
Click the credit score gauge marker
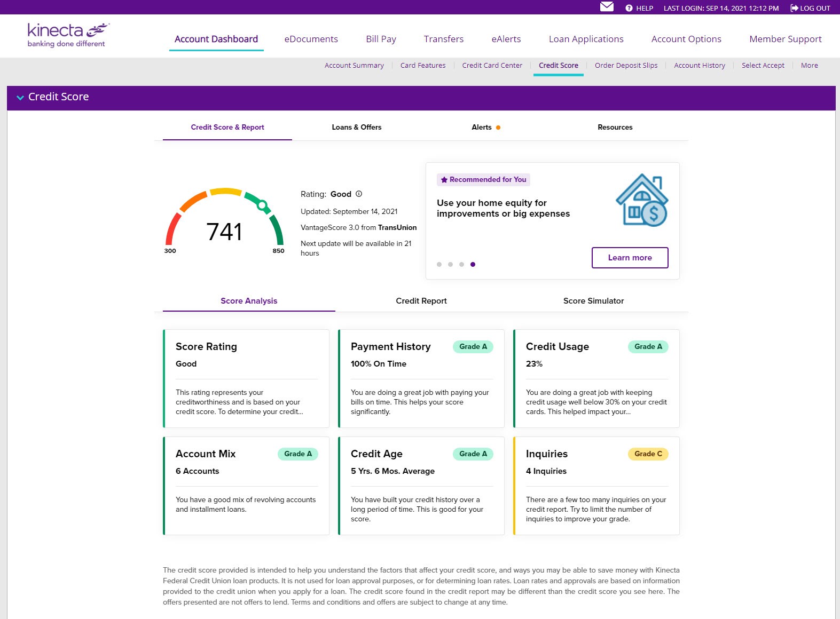(262, 205)
